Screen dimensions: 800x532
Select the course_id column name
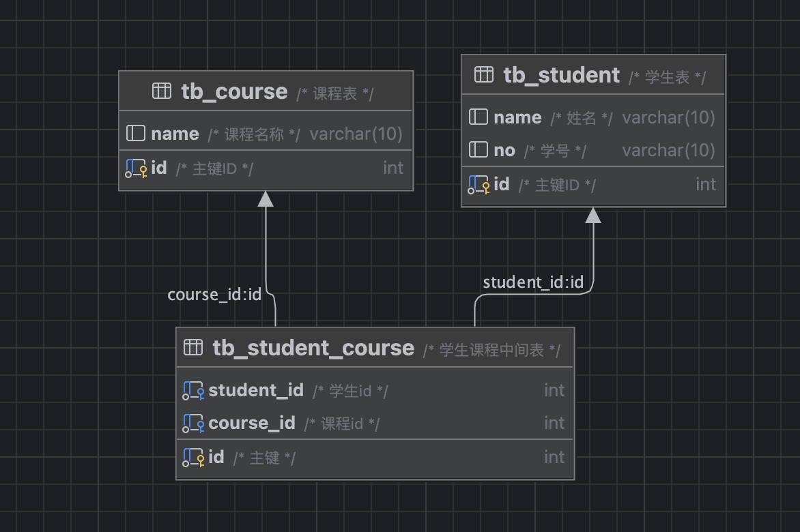[x=252, y=423]
